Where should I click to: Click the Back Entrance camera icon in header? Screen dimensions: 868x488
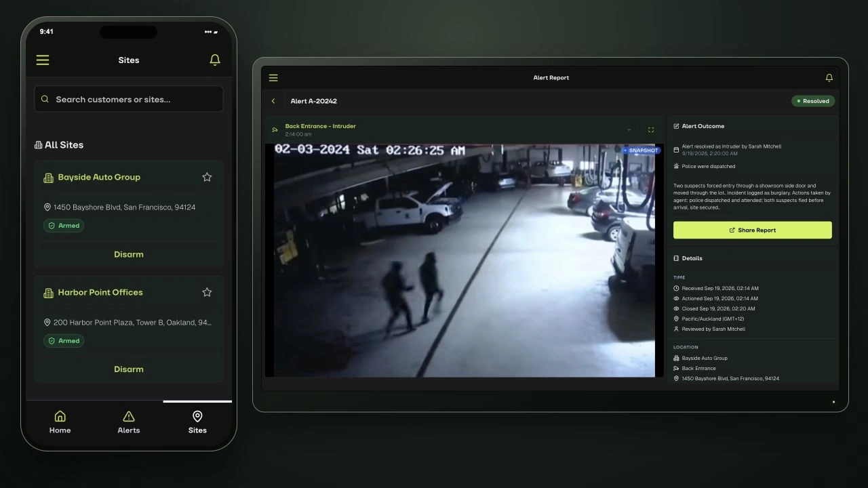coord(275,129)
